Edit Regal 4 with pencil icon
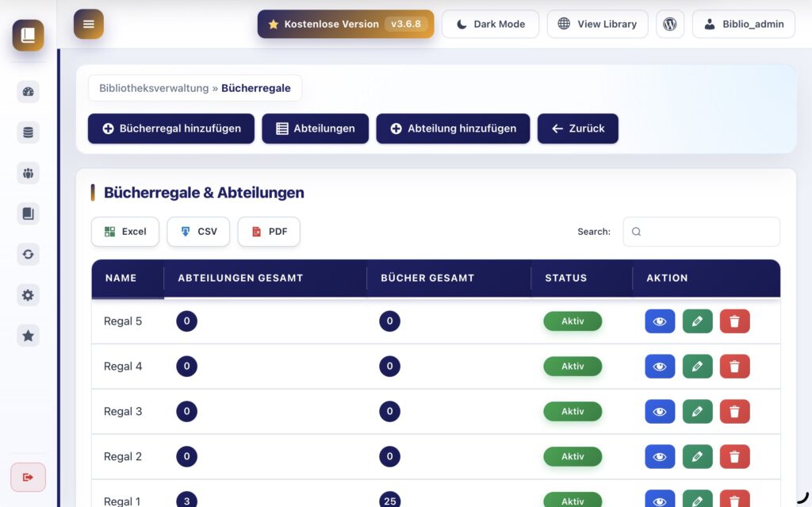 (697, 367)
